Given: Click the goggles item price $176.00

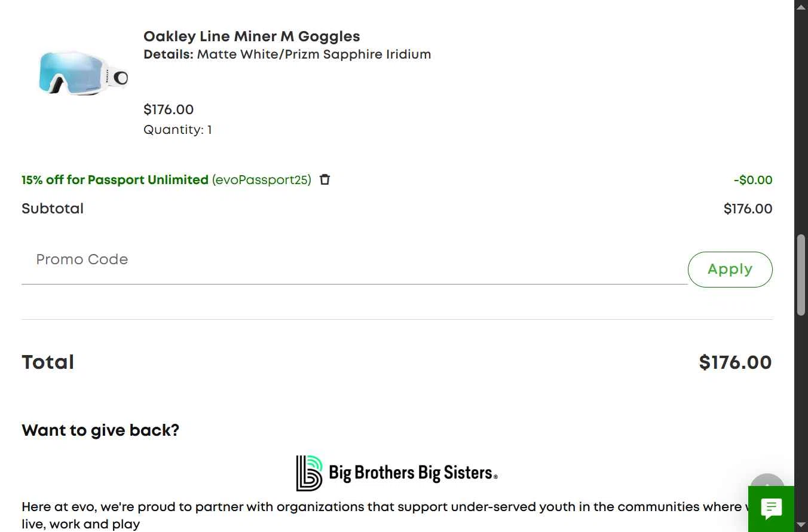Looking at the screenshot, I should pos(169,109).
